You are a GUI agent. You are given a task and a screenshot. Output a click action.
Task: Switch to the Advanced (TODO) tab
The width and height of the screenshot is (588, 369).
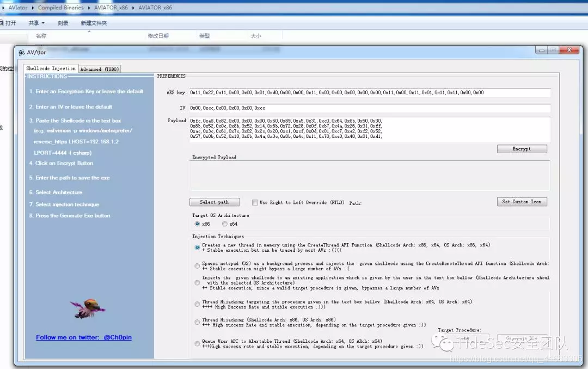pyautogui.click(x=100, y=69)
